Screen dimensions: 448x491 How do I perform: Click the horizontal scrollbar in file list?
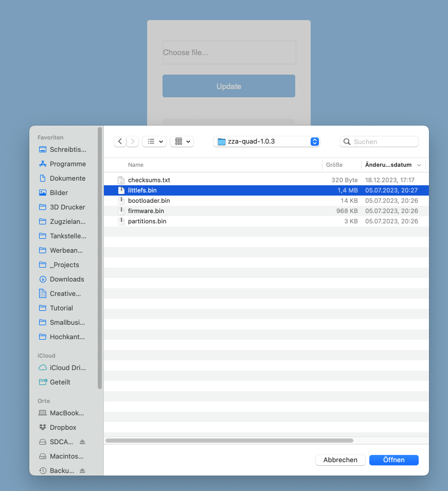229,441
